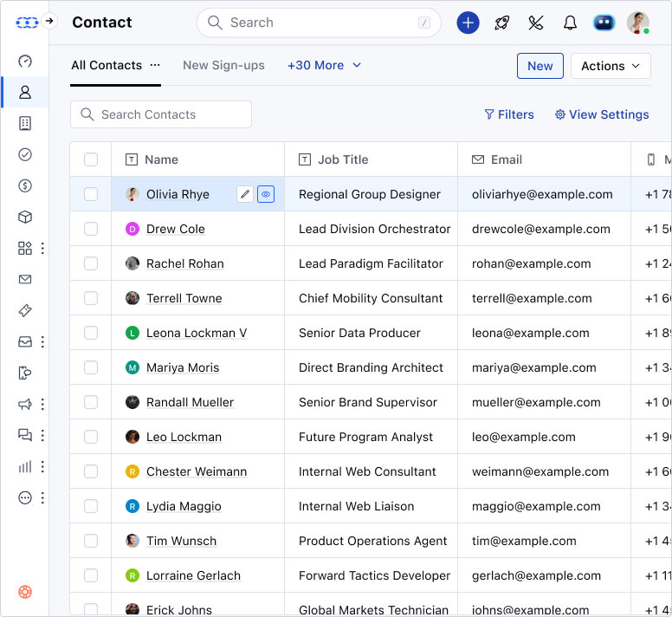672x617 pixels.
Task: Preview Olivia Rhye with the eye icon
Action: (266, 195)
